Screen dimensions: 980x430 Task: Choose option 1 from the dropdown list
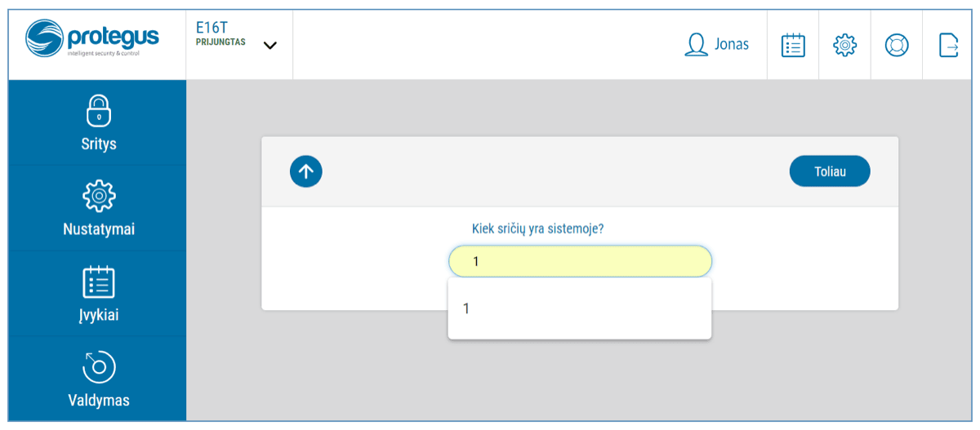(x=579, y=309)
